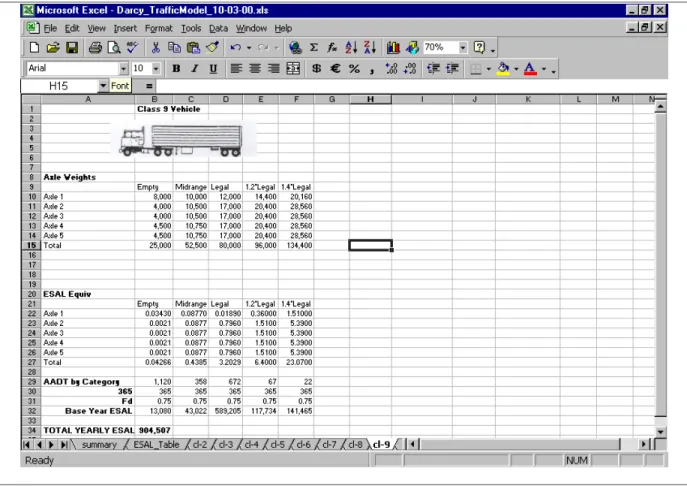Viewport: 687px width, 486px height.
Task: Open the Name Box dropdown arrow
Action: (x=103, y=86)
